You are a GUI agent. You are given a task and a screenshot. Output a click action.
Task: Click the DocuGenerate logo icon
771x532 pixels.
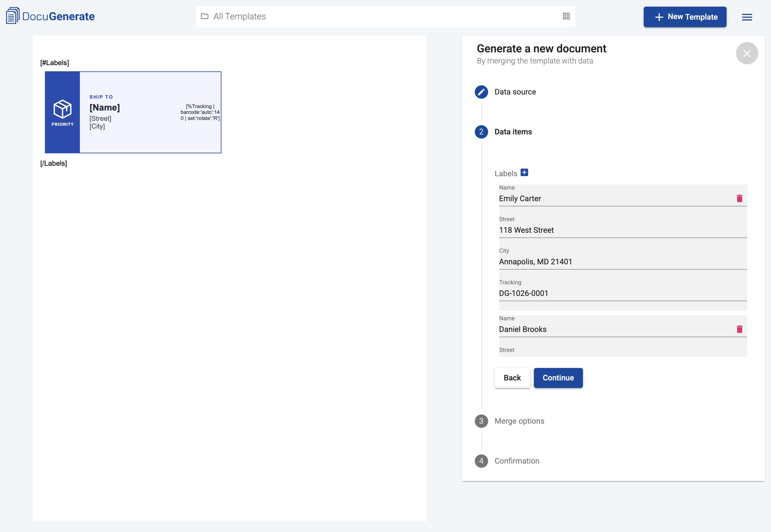click(13, 16)
